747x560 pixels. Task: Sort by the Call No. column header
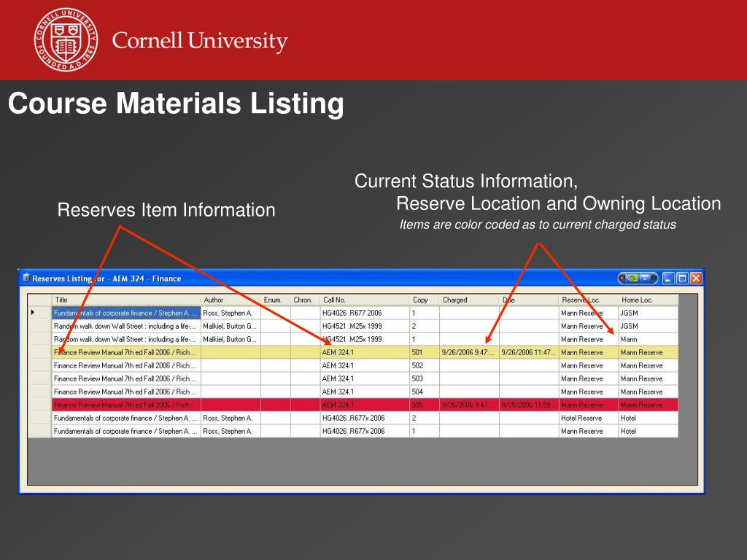pyautogui.click(x=365, y=300)
